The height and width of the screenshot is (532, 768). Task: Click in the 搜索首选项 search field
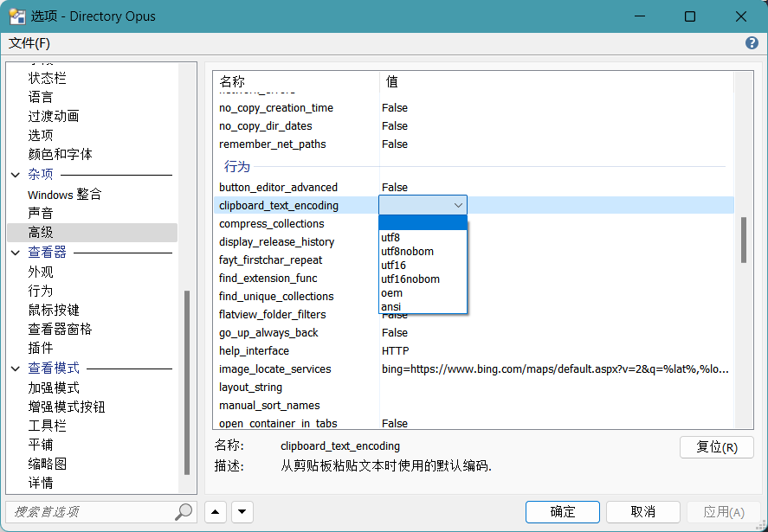[x=91, y=511]
